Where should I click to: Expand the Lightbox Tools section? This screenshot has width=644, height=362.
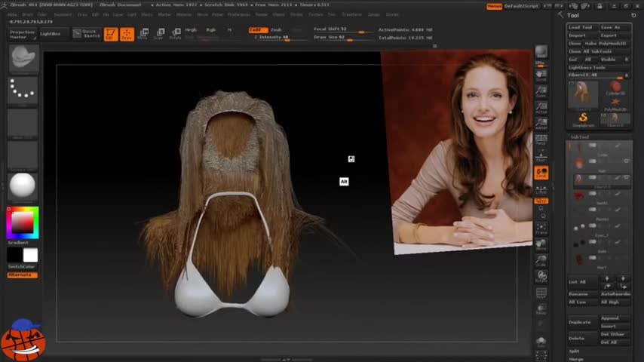[587, 67]
